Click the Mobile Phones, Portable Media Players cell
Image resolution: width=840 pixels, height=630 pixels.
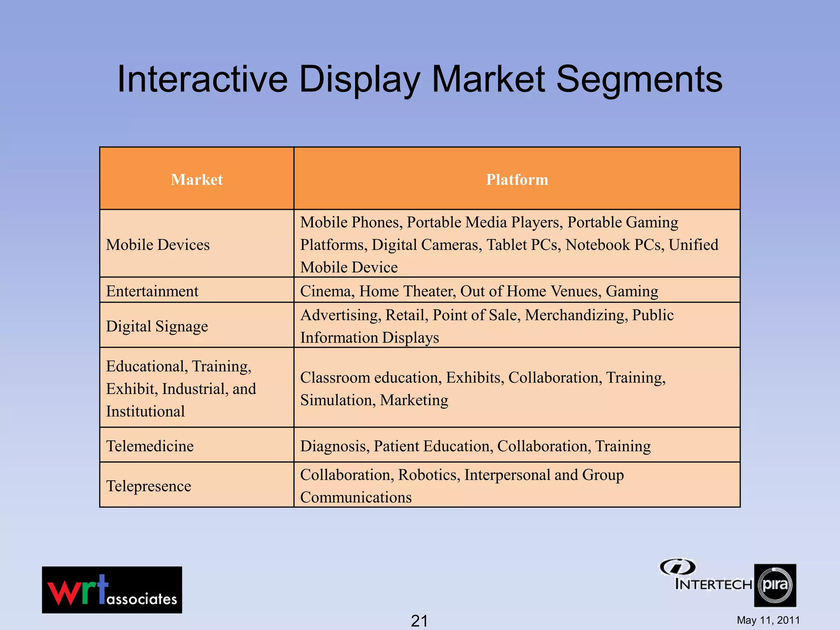pyautogui.click(x=517, y=244)
